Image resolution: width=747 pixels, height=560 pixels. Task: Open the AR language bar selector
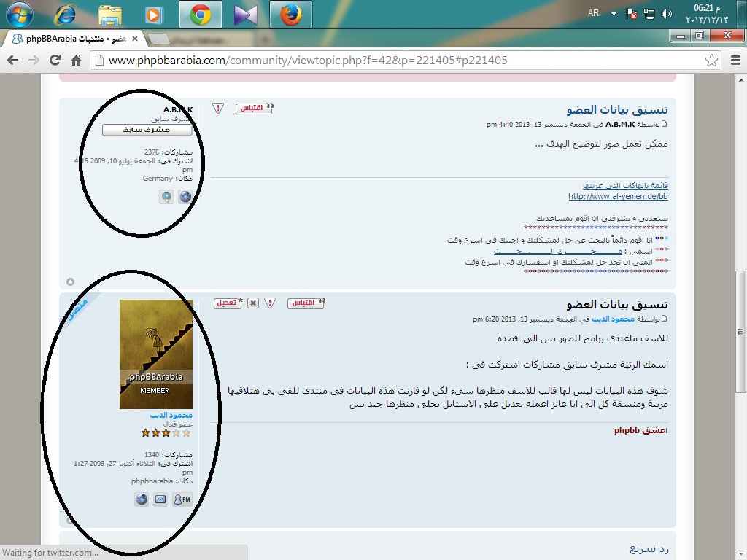[x=595, y=14]
